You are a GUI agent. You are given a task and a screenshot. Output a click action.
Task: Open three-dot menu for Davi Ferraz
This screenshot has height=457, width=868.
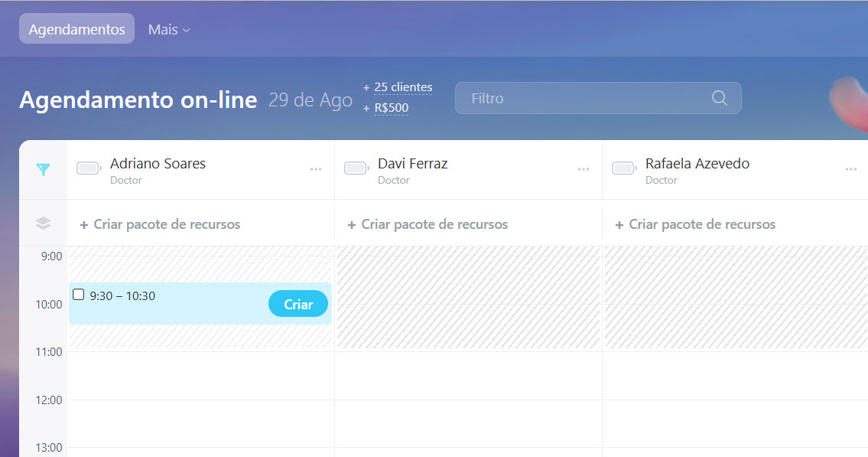(x=584, y=169)
